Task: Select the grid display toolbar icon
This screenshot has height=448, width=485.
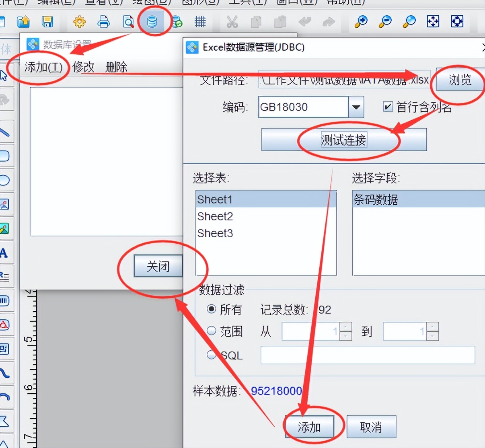Action: coord(200,22)
